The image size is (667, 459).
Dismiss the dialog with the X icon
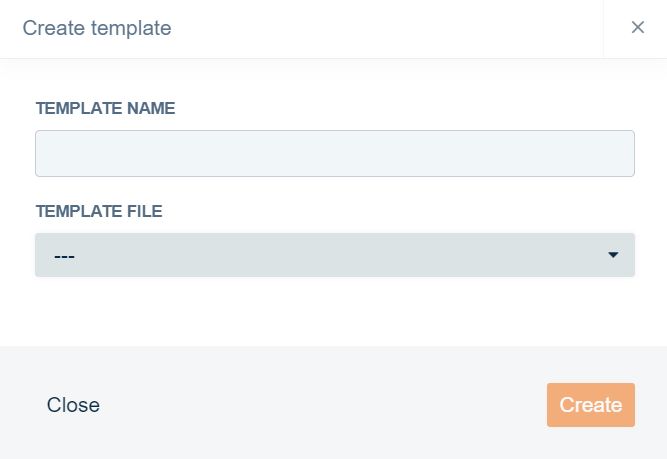click(637, 28)
